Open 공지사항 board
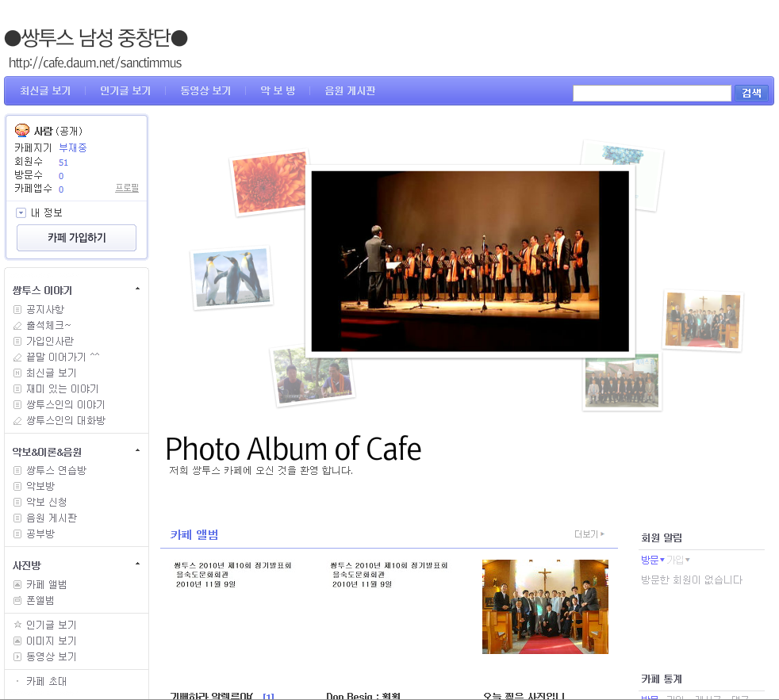The height and width of the screenshot is (700, 779). click(x=45, y=310)
